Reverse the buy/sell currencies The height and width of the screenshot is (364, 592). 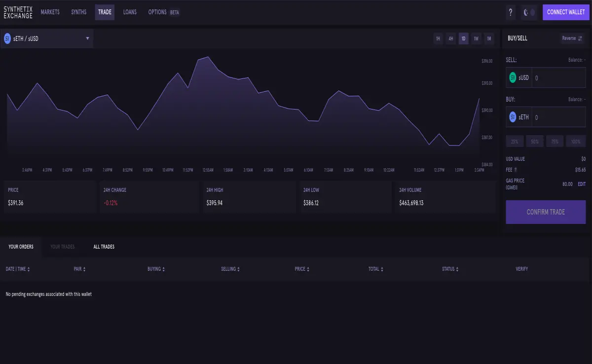(572, 38)
